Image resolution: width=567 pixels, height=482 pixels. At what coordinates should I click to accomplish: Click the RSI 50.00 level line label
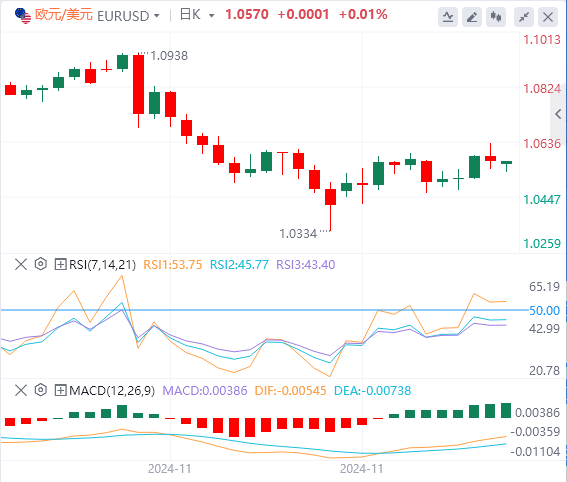[x=544, y=311]
